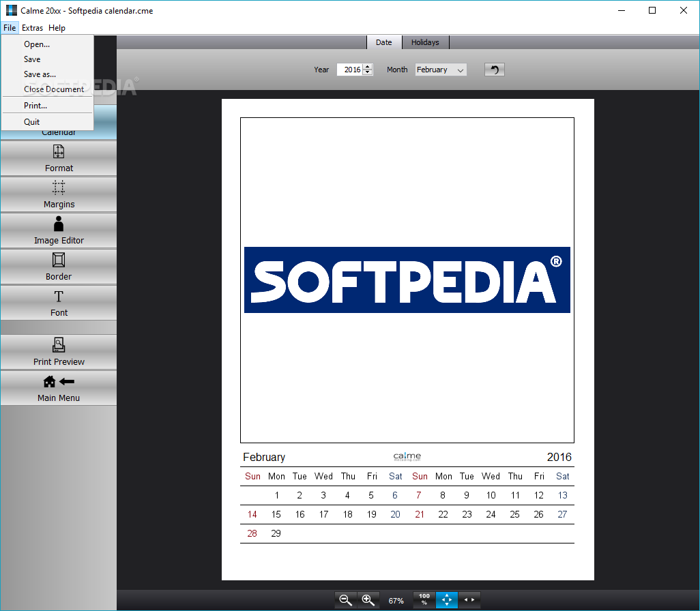700x611 pixels.
Task: Click the 2016 year label on calendar
Action: point(559,457)
